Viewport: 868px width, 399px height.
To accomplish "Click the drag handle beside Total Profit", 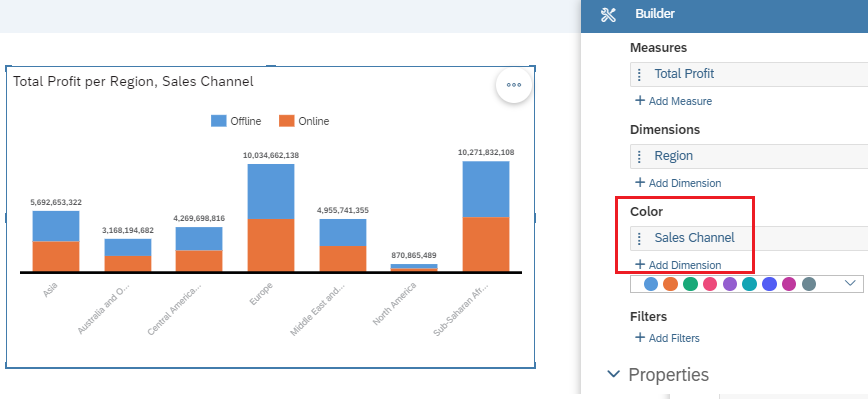I will [639, 74].
